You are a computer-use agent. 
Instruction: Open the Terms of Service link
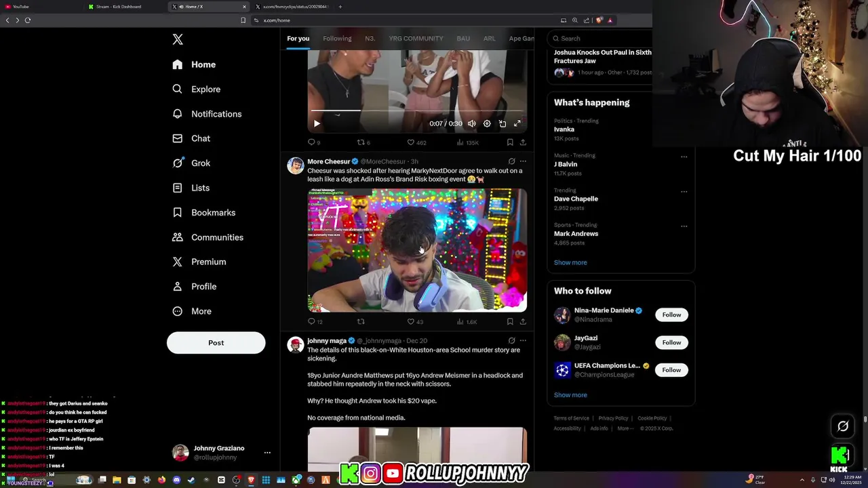pyautogui.click(x=571, y=418)
